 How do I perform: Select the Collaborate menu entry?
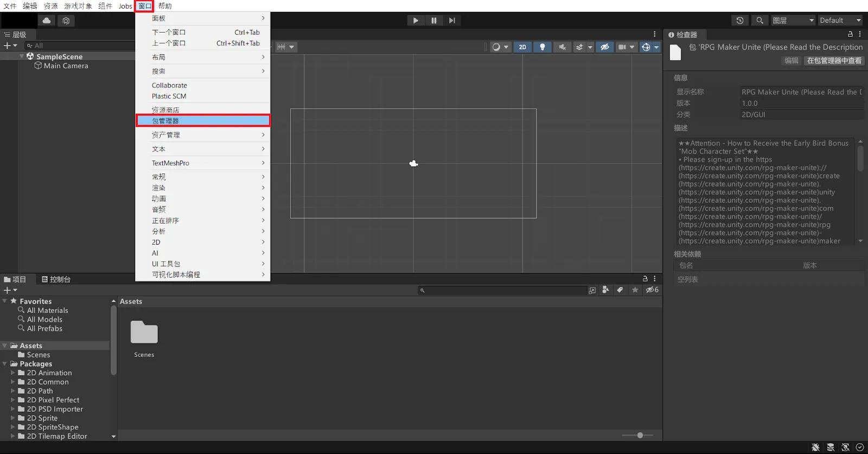203,86
